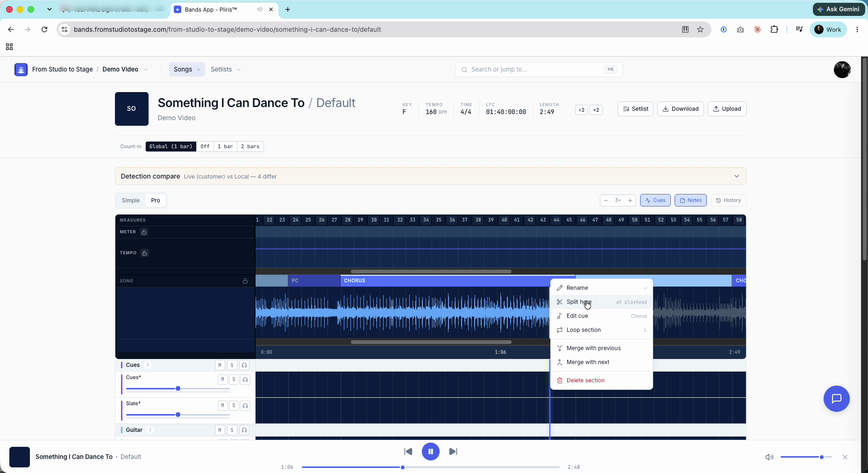
Task: Toggle headphone cue on Cues* track
Action: pos(245,380)
